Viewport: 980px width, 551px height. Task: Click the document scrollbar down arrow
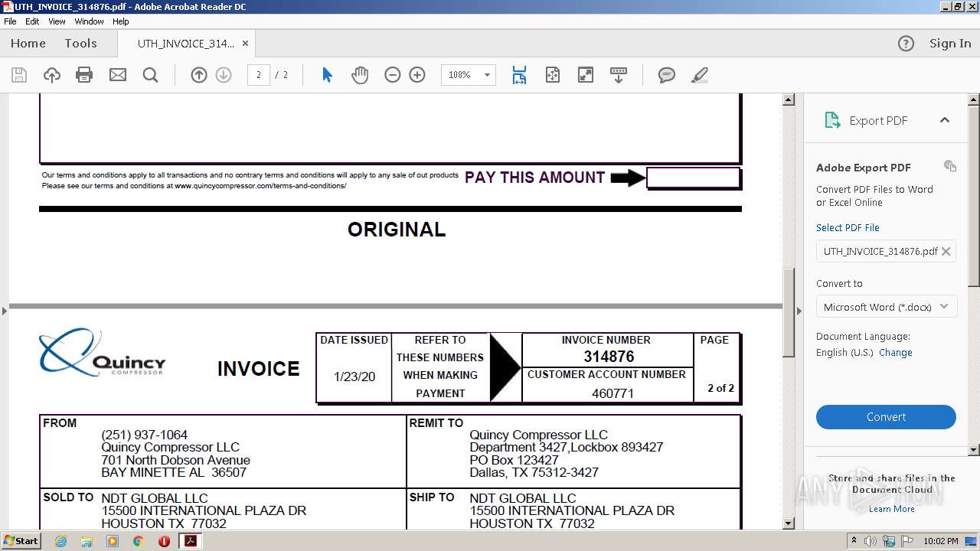789,523
